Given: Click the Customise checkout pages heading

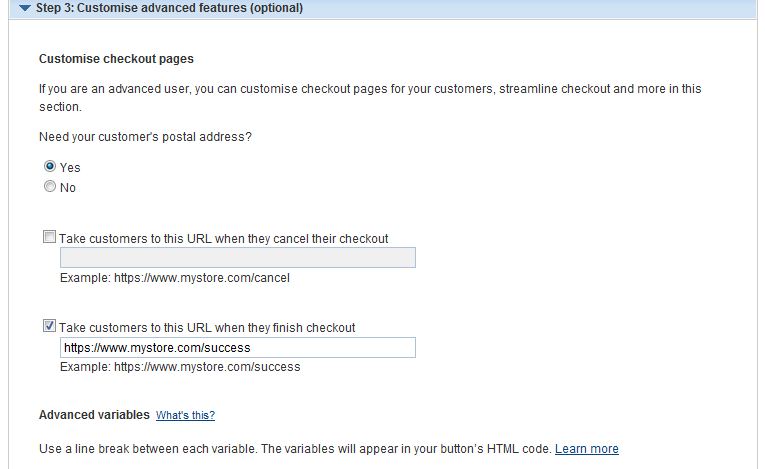Looking at the screenshot, I should pyautogui.click(x=116, y=59).
